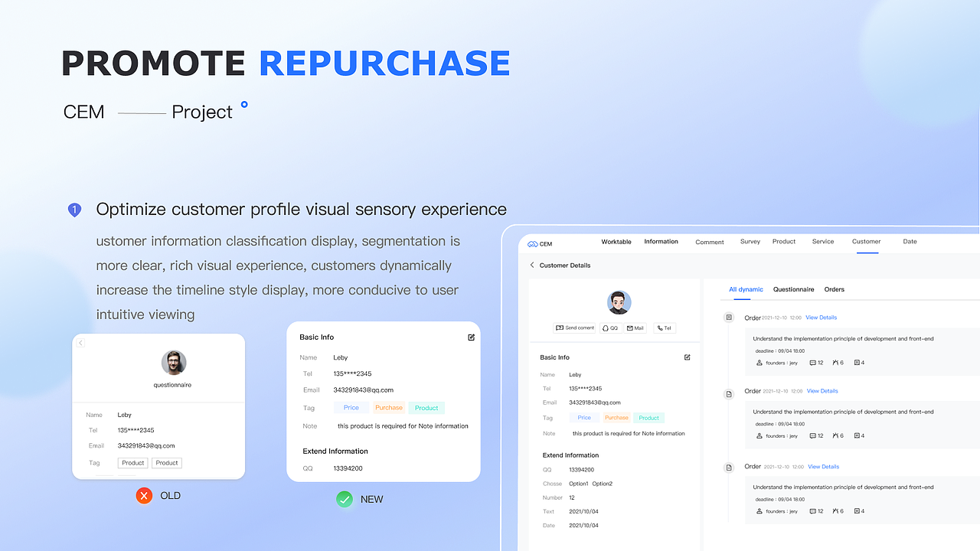
Task: Click the red X icon beside OLD
Action: point(144,496)
